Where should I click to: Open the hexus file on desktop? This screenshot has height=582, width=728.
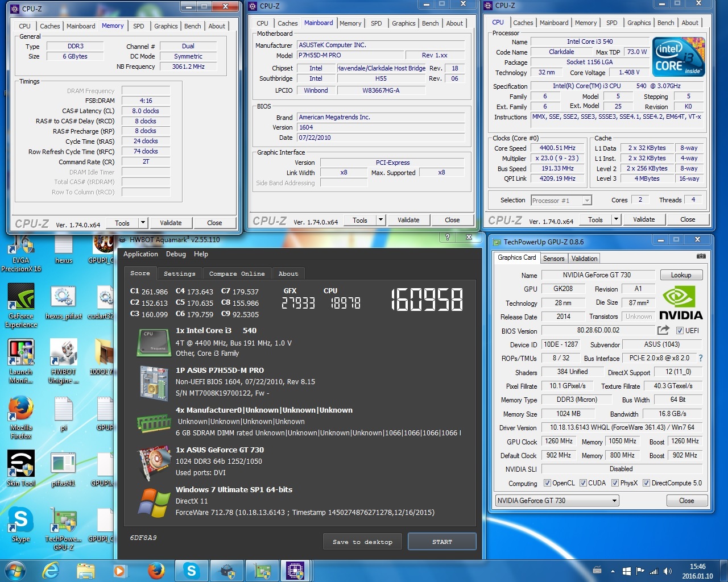tap(64, 250)
